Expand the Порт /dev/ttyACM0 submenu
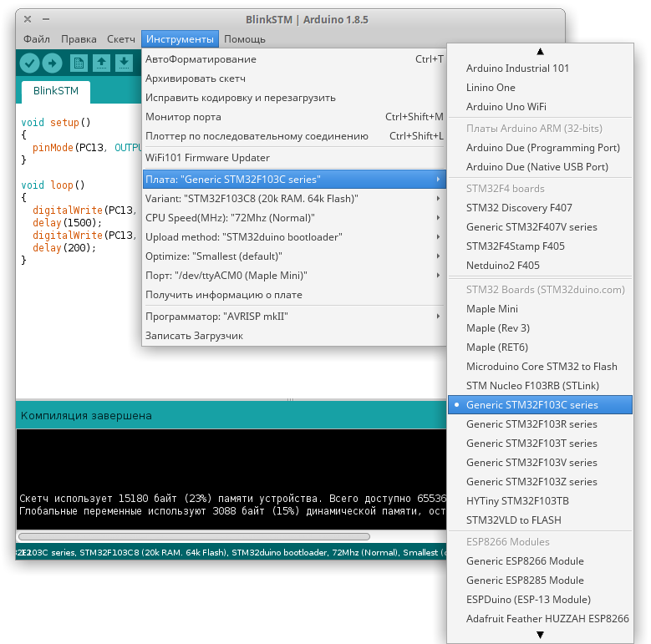Image resolution: width=651 pixels, height=644 pixels. tap(294, 276)
